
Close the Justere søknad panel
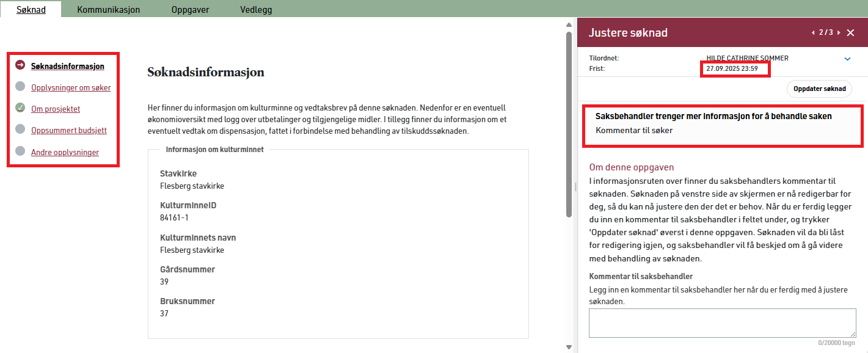click(x=850, y=33)
